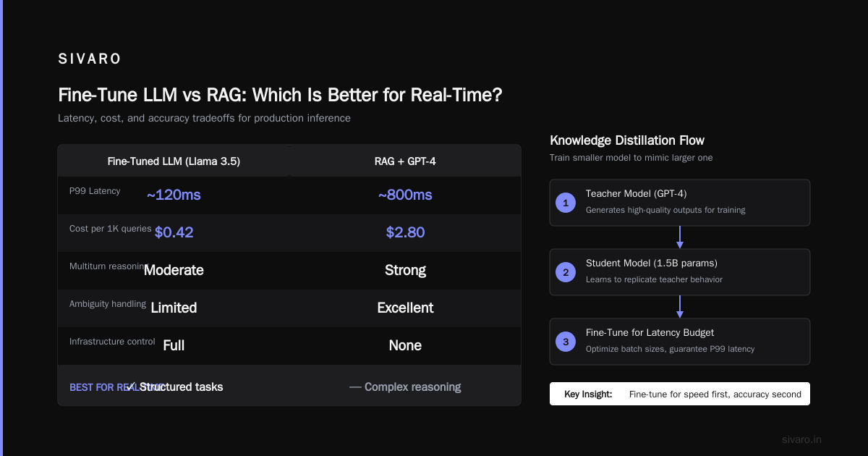Click the 'Complex reasoning' best-for cell
Screen dimensions: 868x456
[x=405, y=387]
